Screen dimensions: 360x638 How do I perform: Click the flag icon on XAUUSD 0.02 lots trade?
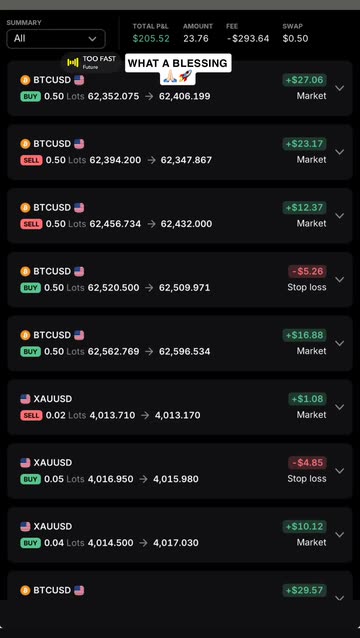point(25,399)
